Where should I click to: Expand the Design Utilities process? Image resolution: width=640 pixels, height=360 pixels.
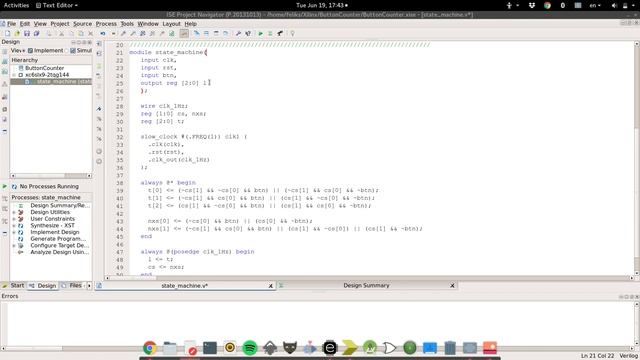[14, 212]
